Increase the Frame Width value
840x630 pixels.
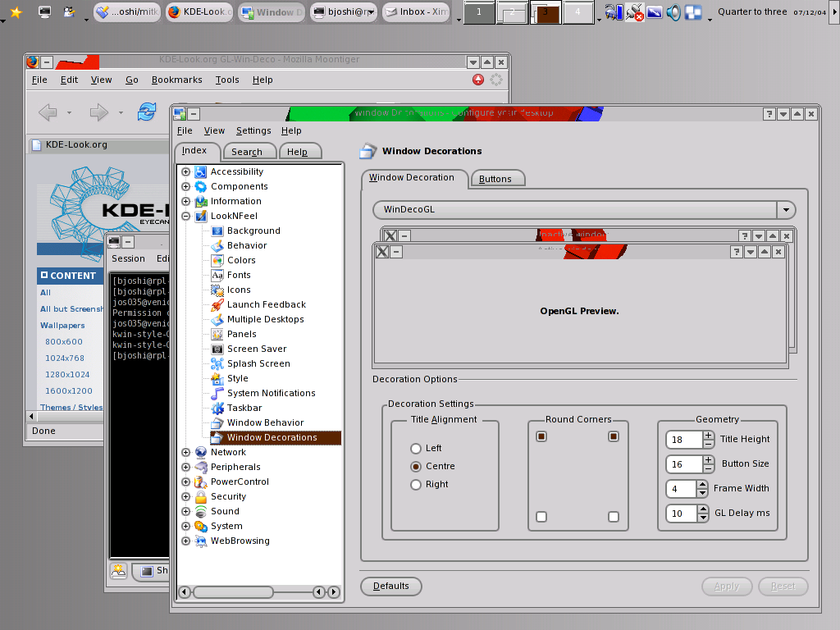[703, 485]
